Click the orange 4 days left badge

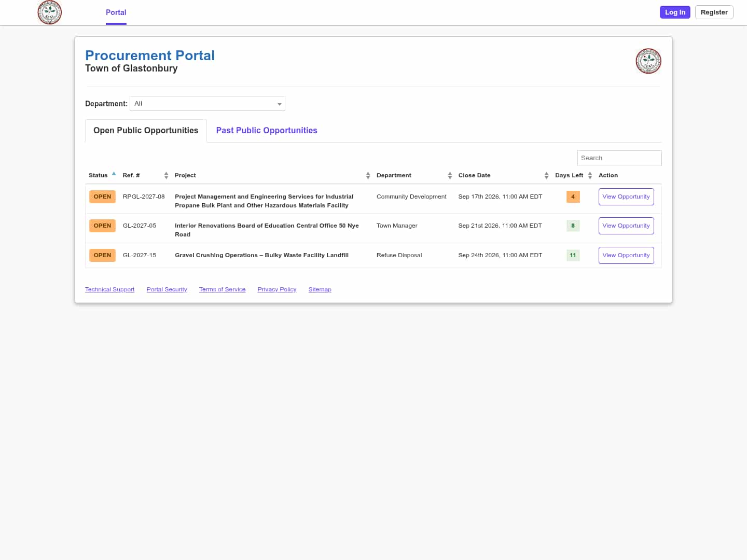[x=573, y=197]
